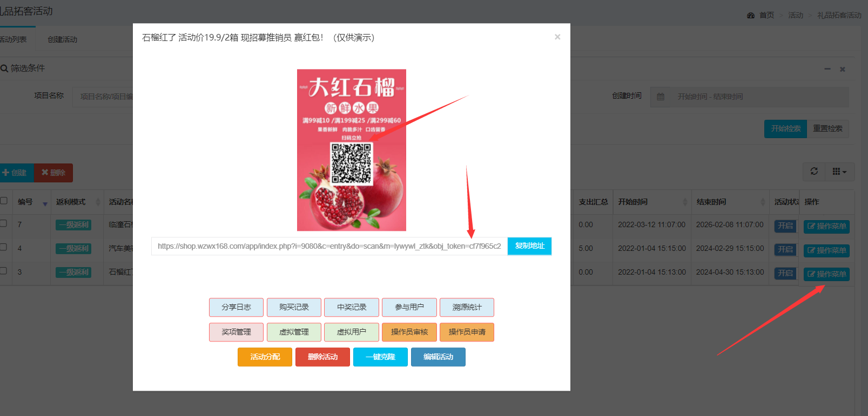868x416 pixels.
Task: Sort by the 编号 column arrow
Action: tap(45, 203)
